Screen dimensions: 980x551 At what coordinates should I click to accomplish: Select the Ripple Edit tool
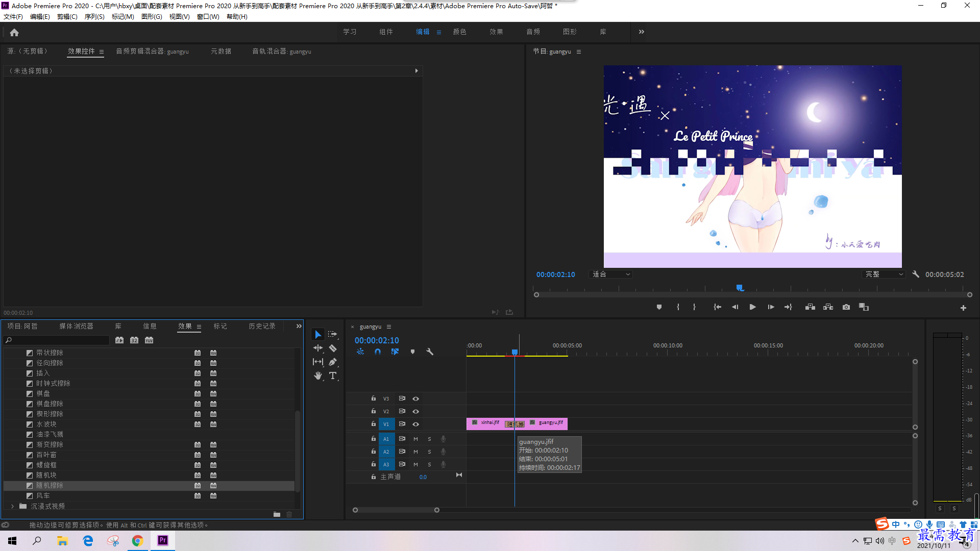tap(318, 348)
